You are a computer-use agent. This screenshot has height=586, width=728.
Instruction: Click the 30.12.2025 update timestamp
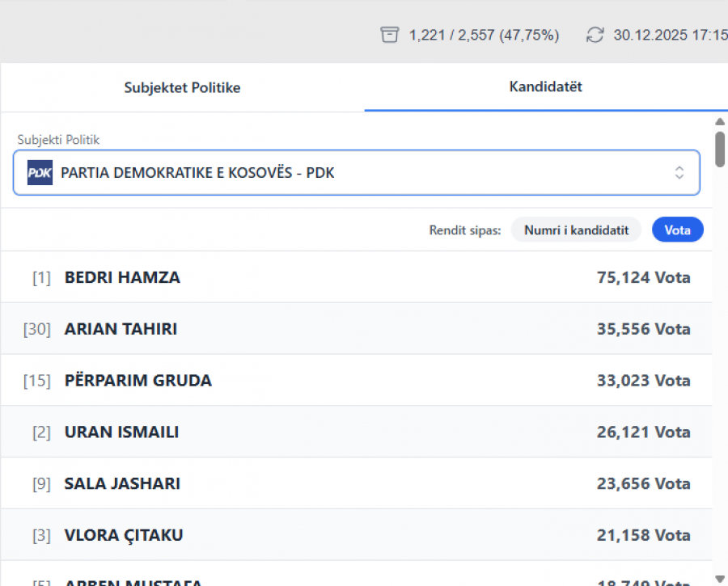pos(671,36)
